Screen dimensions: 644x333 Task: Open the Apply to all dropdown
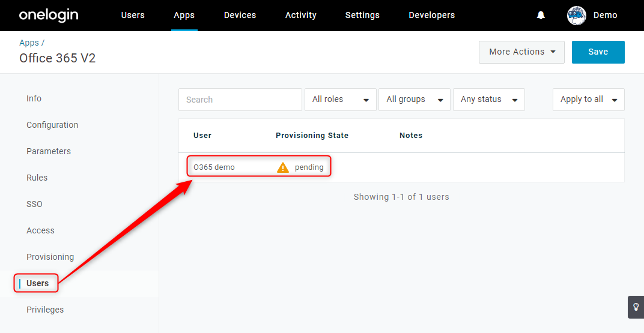pyautogui.click(x=589, y=100)
